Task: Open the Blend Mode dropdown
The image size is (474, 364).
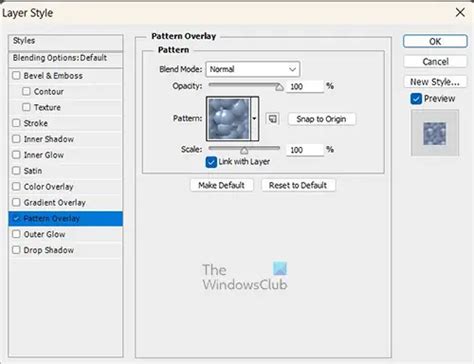Action: [x=253, y=69]
